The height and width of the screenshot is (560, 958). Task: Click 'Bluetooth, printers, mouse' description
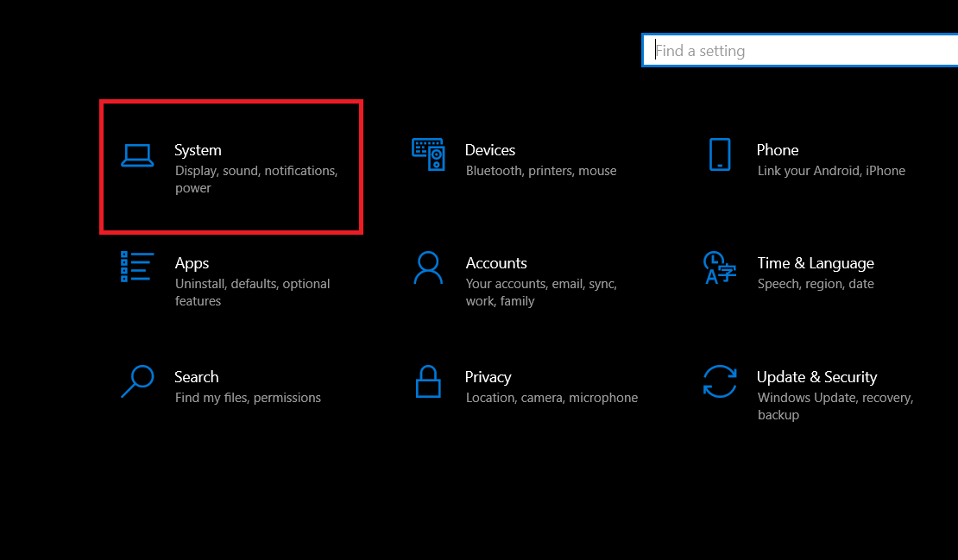(x=541, y=171)
